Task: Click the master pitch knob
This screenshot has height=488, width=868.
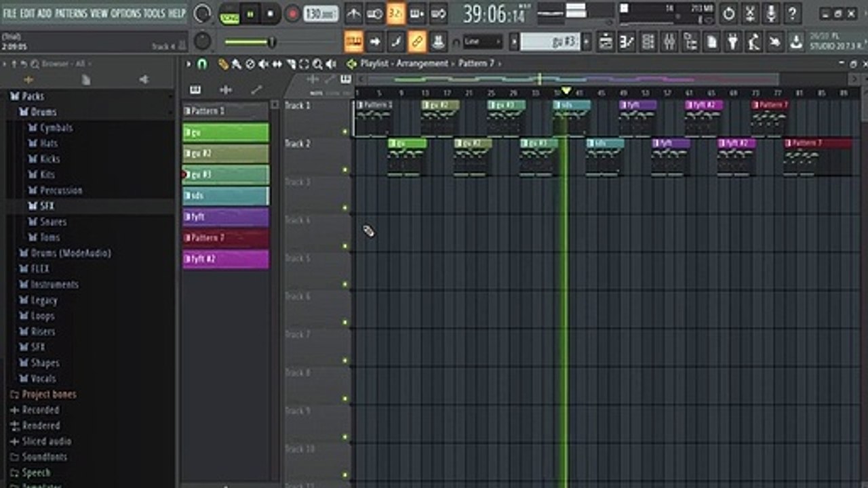Action: tap(202, 41)
